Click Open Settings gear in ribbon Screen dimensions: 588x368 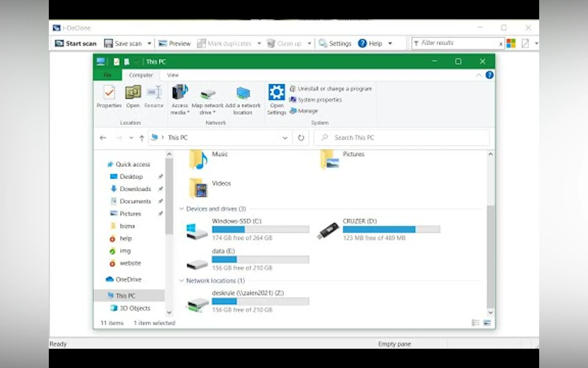tap(277, 92)
